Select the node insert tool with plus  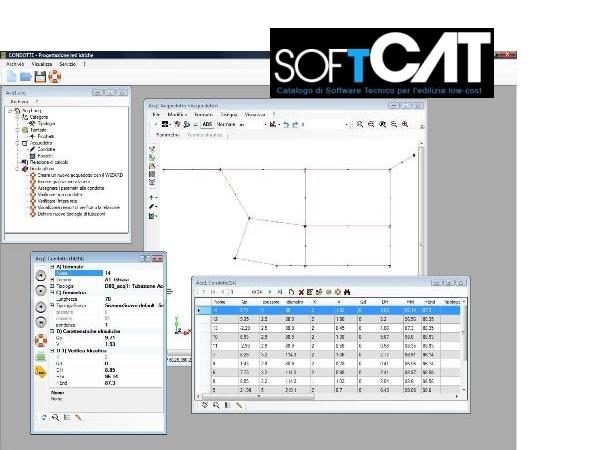(152, 197)
